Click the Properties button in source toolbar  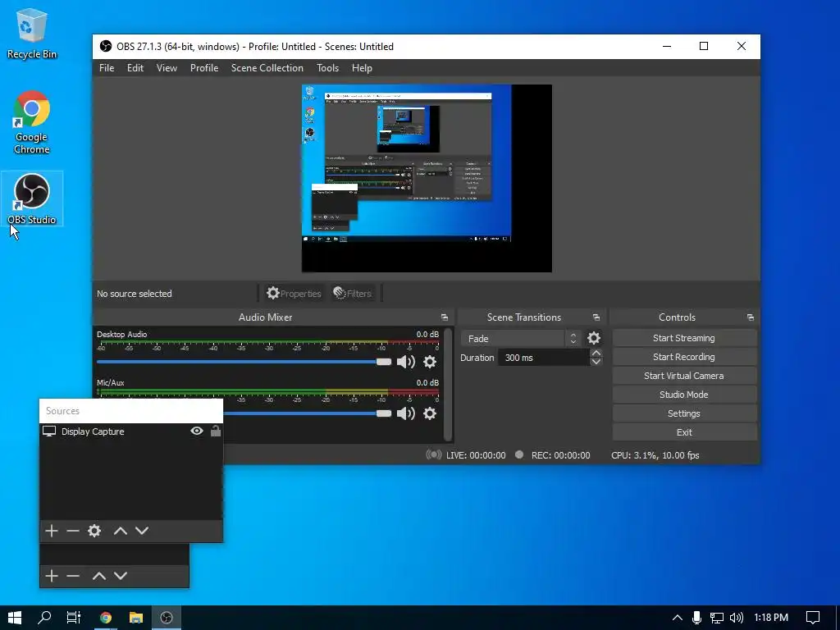(x=294, y=293)
